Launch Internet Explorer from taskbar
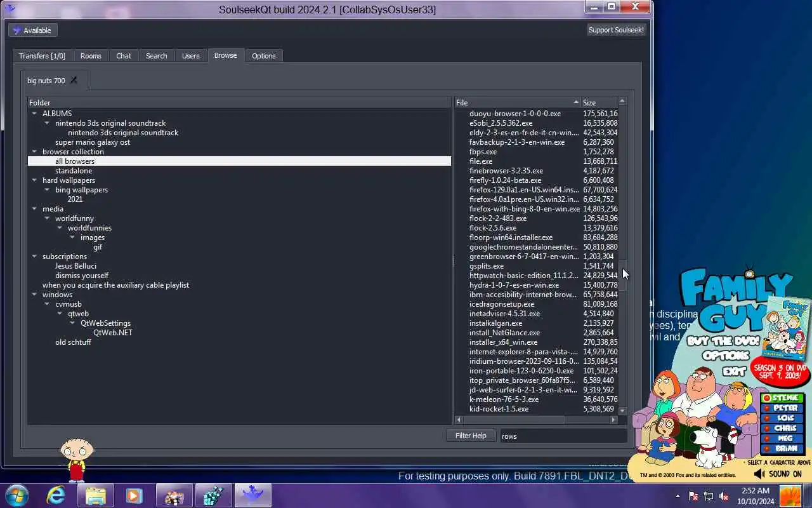Screen dimensions: 812x508 pyautogui.click(x=56, y=495)
